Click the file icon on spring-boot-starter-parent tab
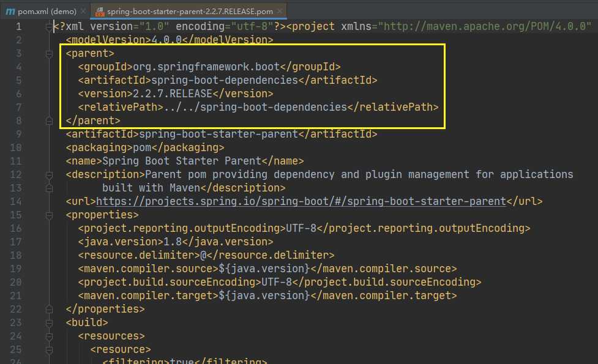 [100, 12]
